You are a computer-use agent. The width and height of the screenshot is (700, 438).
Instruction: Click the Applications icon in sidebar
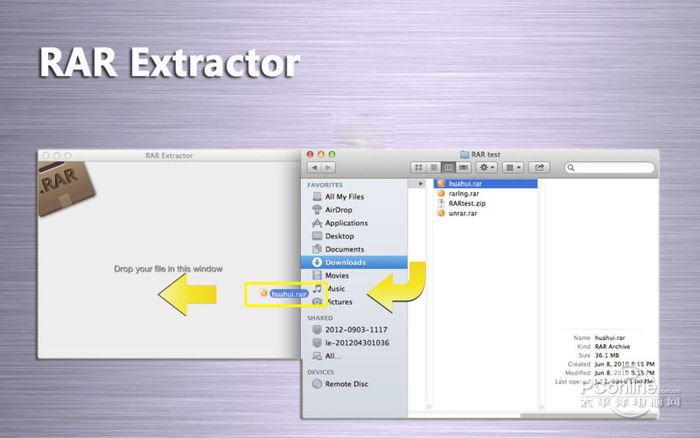pos(317,223)
